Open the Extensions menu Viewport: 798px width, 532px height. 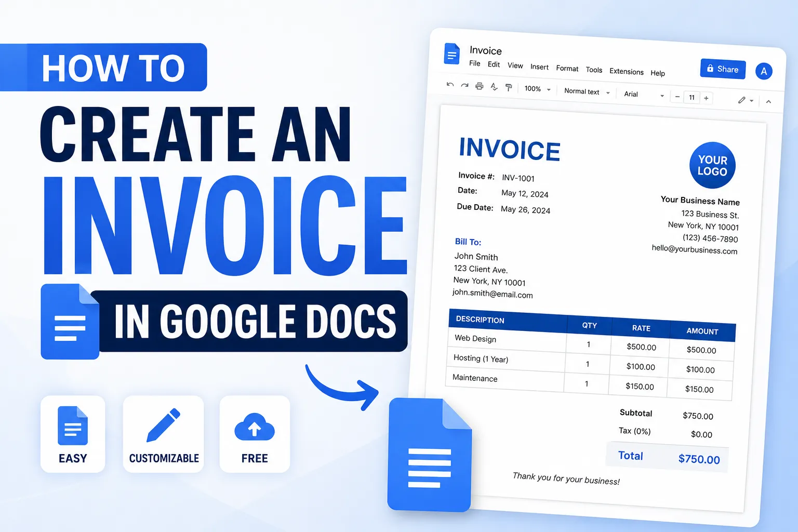626,72
